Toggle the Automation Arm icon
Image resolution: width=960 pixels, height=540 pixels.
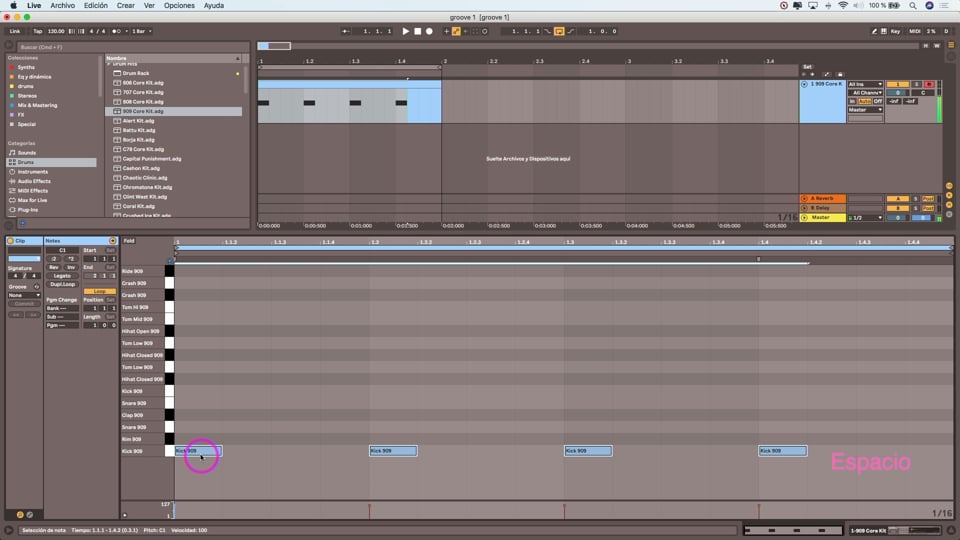click(x=456, y=31)
